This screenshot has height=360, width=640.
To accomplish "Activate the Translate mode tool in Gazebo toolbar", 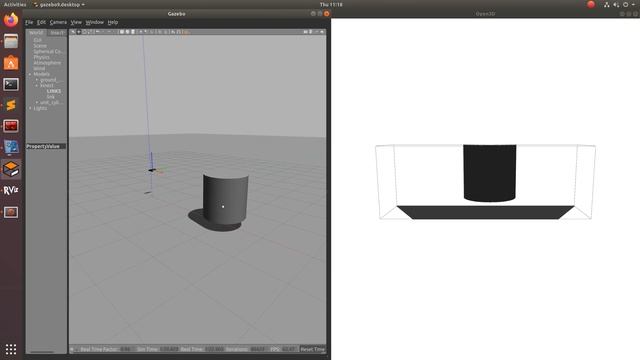I will (x=79, y=32).
